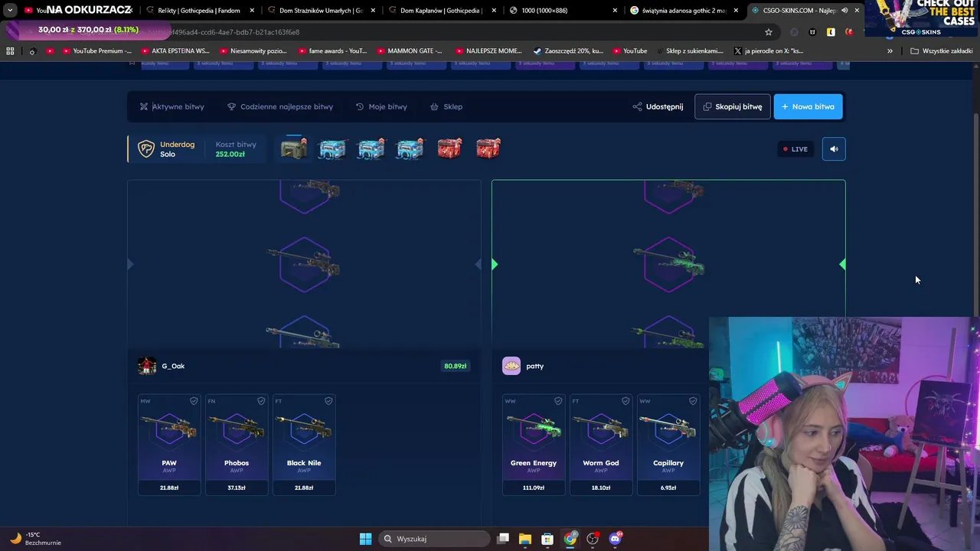Open the weather widget -15°C
Image resolution: width=980 pixels, height=551 pixels.
coord(34,539)
